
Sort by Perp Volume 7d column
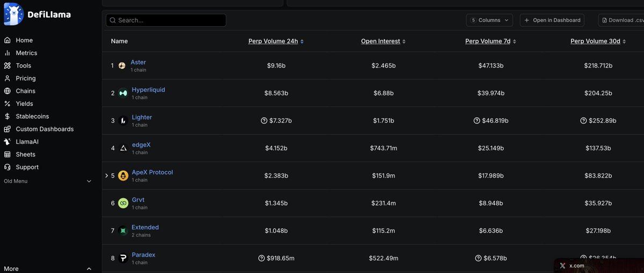489,41
